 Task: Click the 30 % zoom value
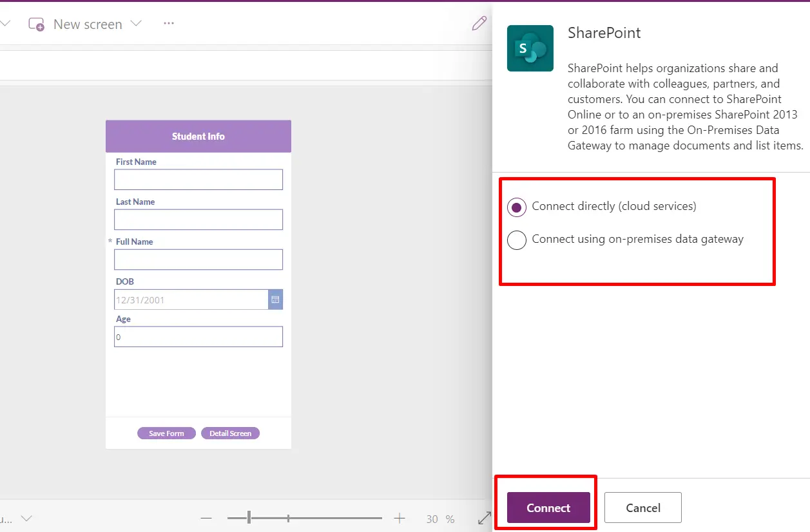click(x=440, y=519)
